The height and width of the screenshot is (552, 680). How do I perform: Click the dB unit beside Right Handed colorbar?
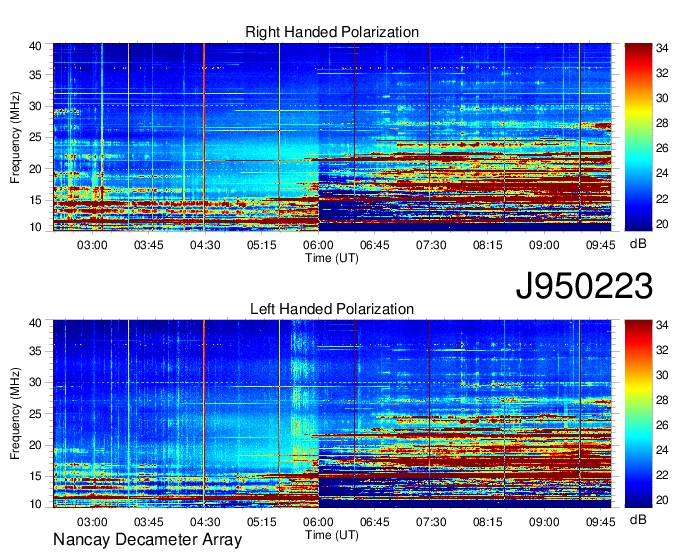tap(638, 244)
